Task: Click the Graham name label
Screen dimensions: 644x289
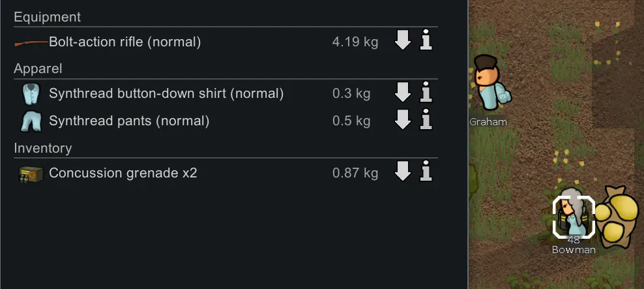Action: point(488,122)
